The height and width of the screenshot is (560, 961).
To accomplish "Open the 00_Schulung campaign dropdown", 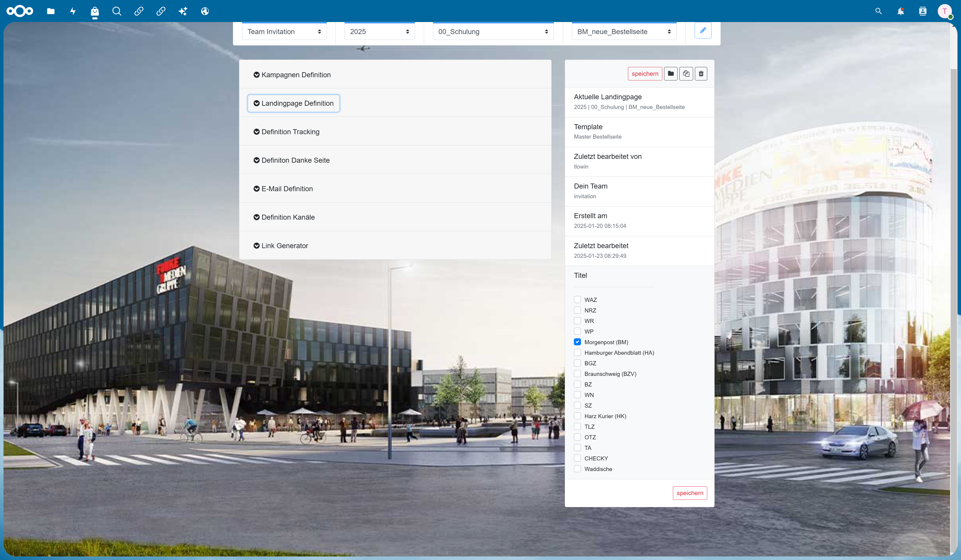I will 493,31.
